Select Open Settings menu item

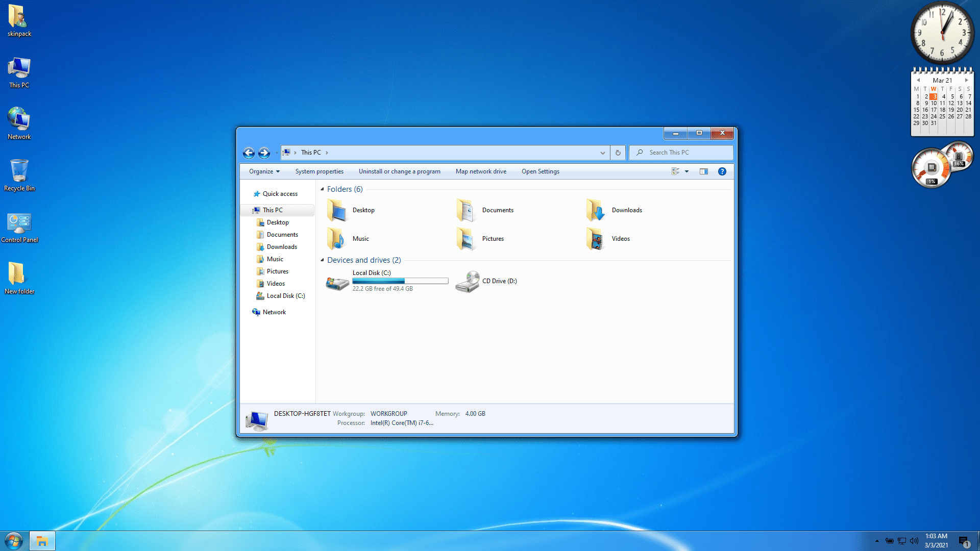pos(540,171)
